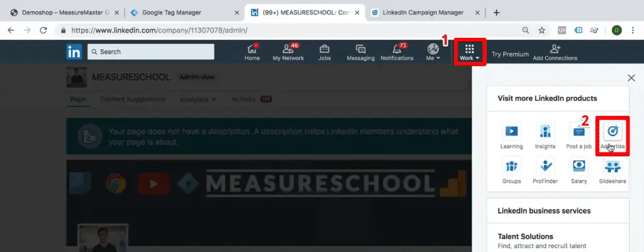The width and height of the screenshot is (644, 252).
Task: Close the Demoshop browser tab
Action: click(116, 13)
